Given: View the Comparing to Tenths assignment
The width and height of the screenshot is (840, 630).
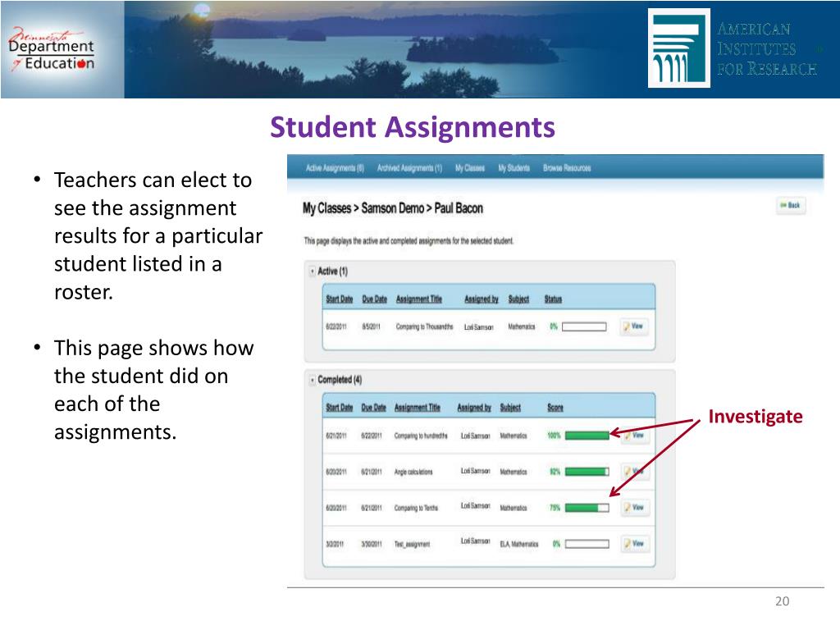Looking at the screenshot, I should point(635,507).
